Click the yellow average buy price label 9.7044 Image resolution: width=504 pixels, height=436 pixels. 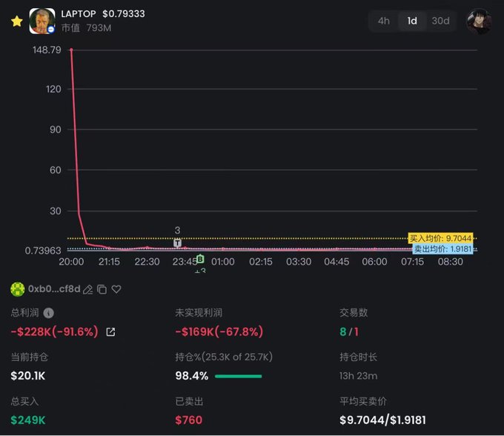click(440, 238)
